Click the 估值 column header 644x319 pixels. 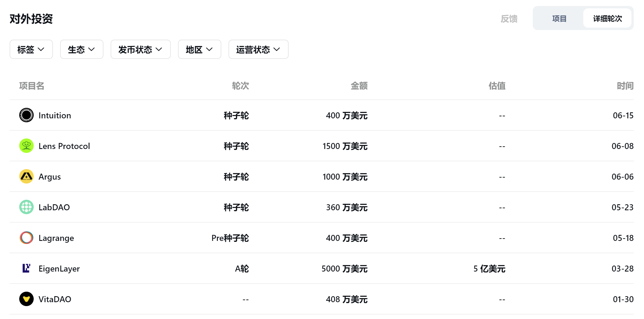[497, 86]
